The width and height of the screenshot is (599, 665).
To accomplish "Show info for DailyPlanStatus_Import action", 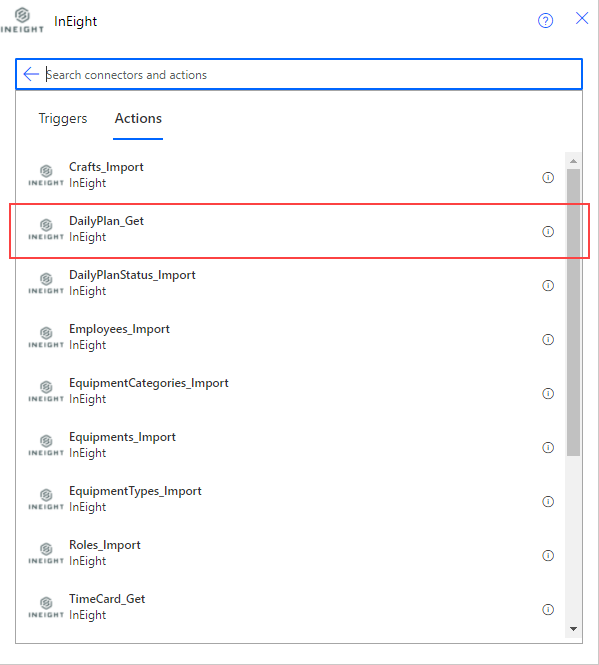I will pyautogui.click(x=548, y=285).
